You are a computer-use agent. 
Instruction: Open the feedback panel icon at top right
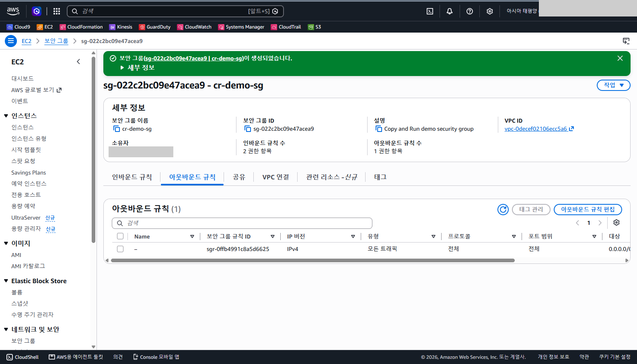click(626, 41)
